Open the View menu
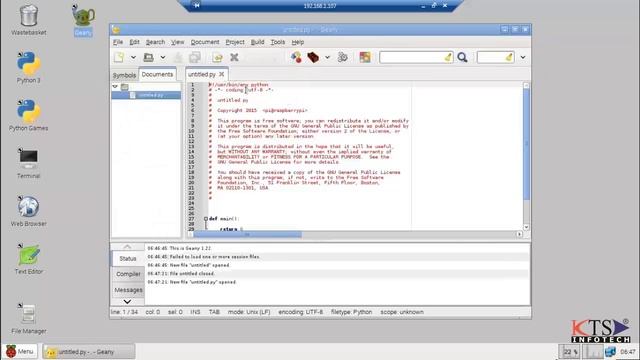Viewport: 640px width, 360px height. click(178, 42)
